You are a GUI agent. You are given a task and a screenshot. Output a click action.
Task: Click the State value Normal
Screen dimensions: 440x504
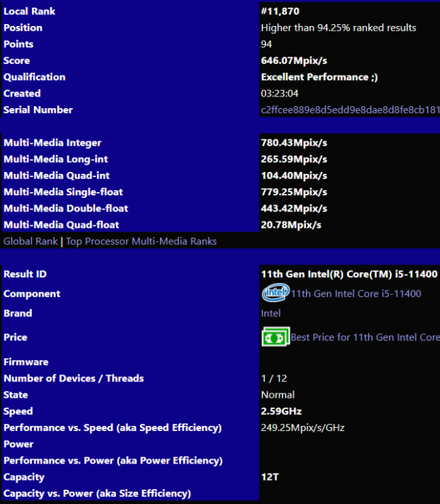tap(278, 395)
